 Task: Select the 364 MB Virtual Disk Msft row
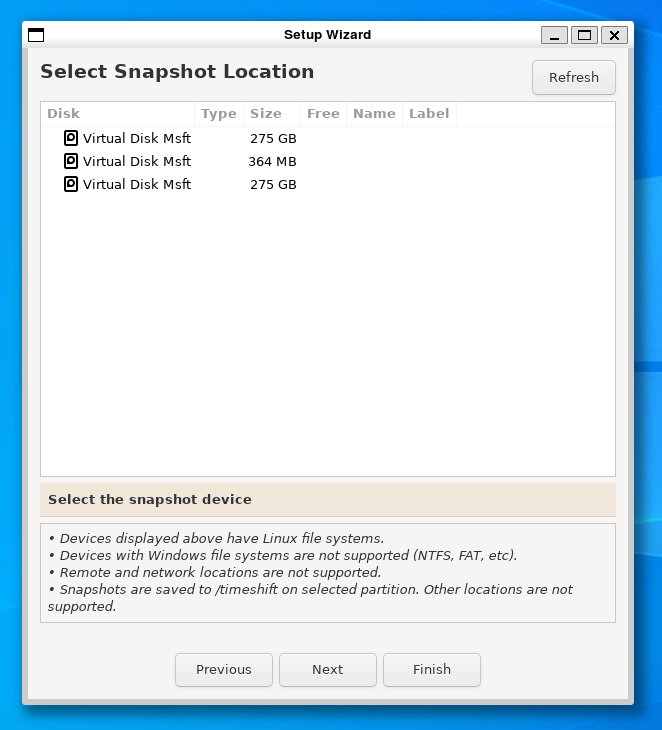(328, 162)
